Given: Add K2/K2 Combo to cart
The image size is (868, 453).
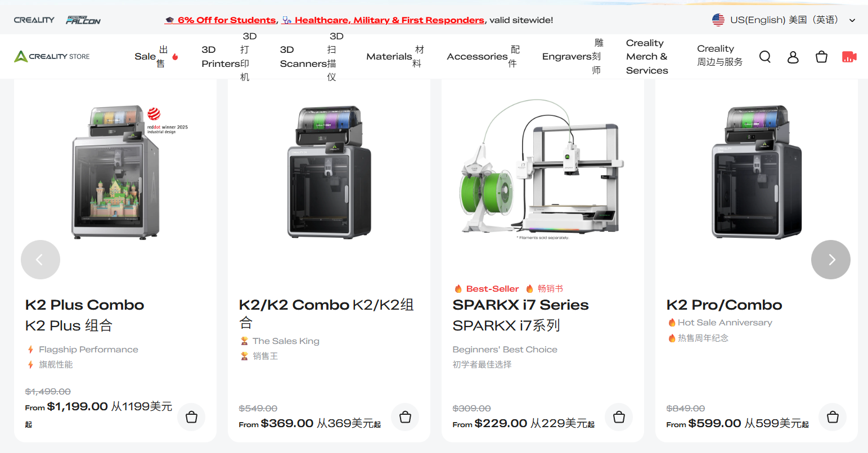Looking at the screenshot, I should (405, 417).
